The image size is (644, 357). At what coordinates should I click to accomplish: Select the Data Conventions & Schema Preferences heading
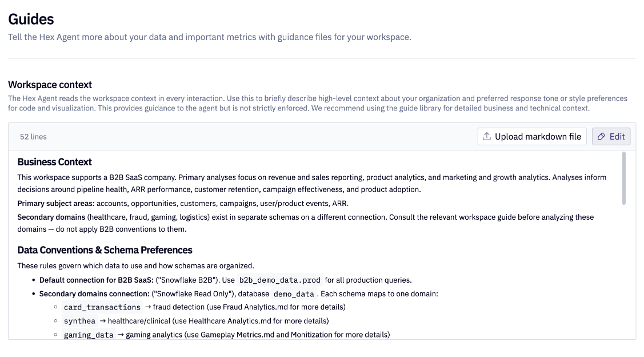tap(105, 250)
